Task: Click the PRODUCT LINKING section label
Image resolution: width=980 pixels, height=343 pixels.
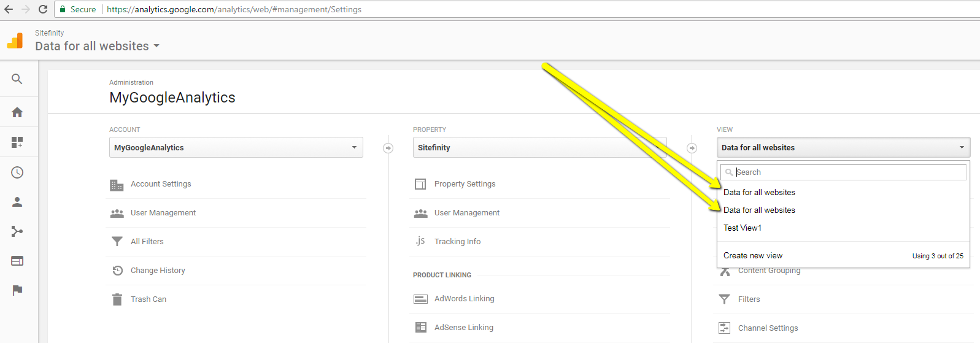Action: 442,275
